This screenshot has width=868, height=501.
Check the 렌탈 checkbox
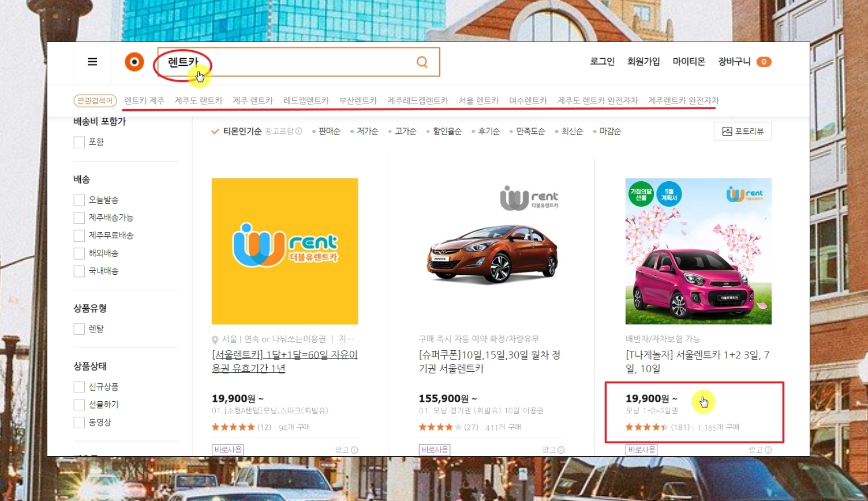click(x=79, y=329)
